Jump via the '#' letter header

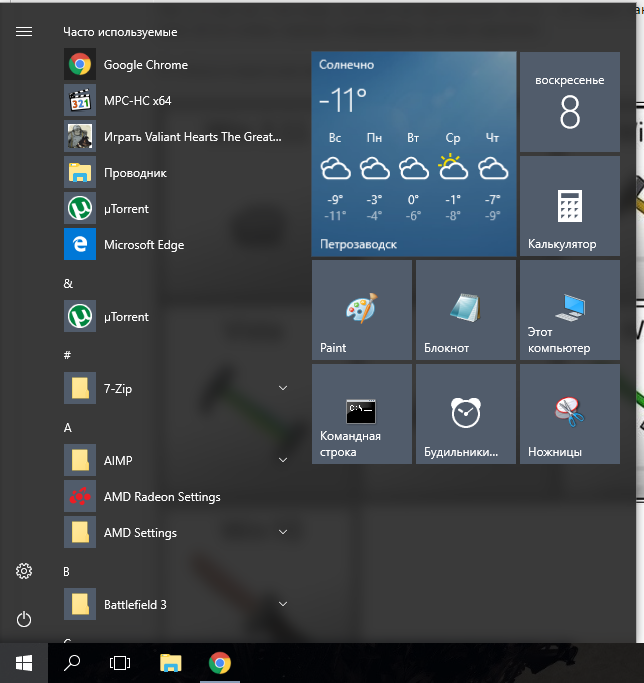point(67,355)
